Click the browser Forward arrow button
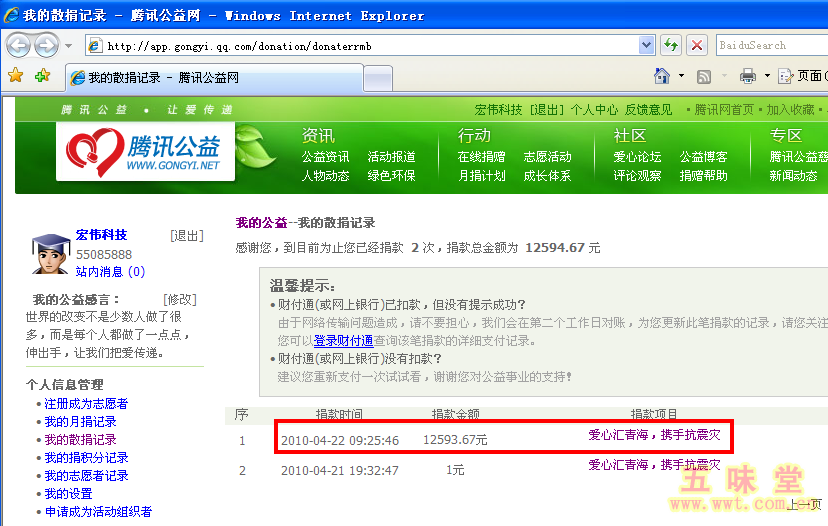The height and width of the screenshot is (526, 828). coord(46,45)
